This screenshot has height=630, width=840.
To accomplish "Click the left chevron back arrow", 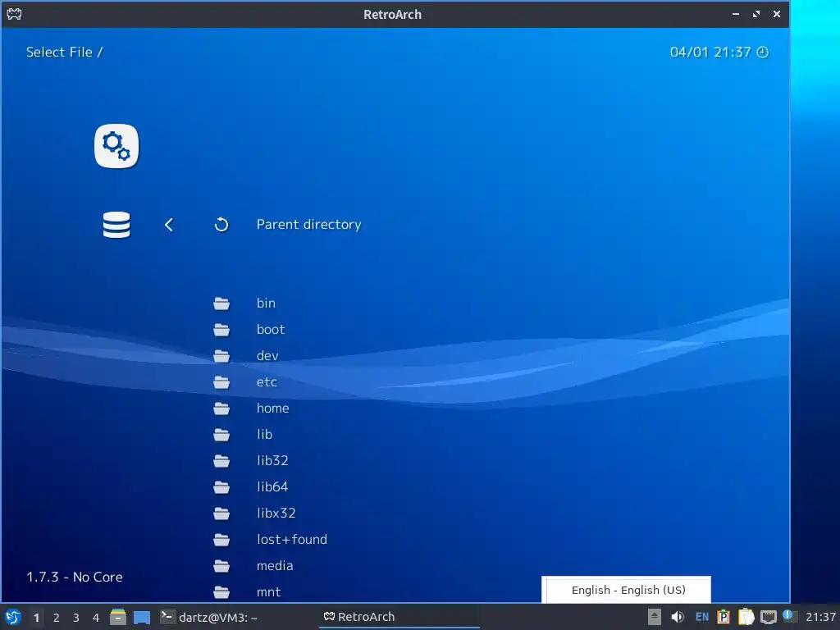I will (x=169, y=225).
